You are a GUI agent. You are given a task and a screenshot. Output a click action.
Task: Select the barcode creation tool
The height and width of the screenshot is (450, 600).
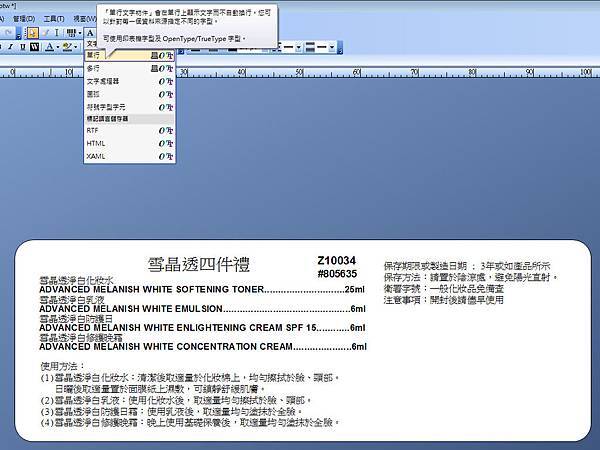pyautogui.click(x=71, y=33)
